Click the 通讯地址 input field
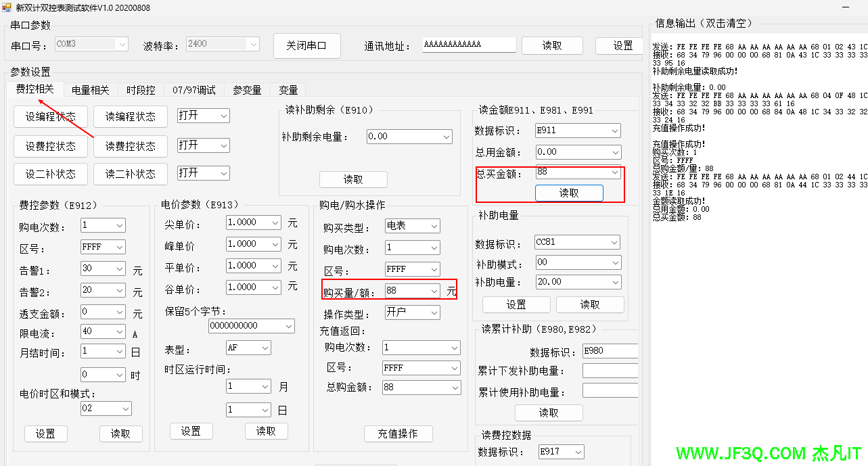The image size is (868, 466). 469,45
